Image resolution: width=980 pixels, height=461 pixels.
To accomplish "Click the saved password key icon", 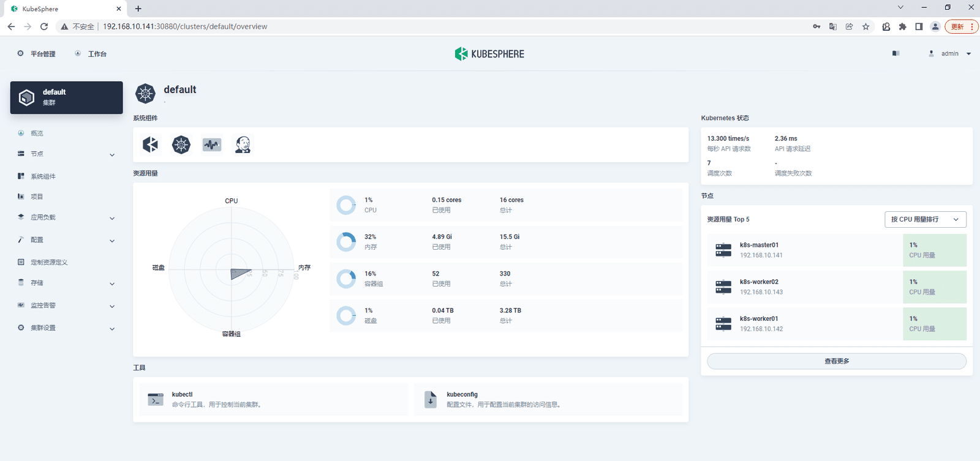I will pyautogui.click(x=816, y=26).
